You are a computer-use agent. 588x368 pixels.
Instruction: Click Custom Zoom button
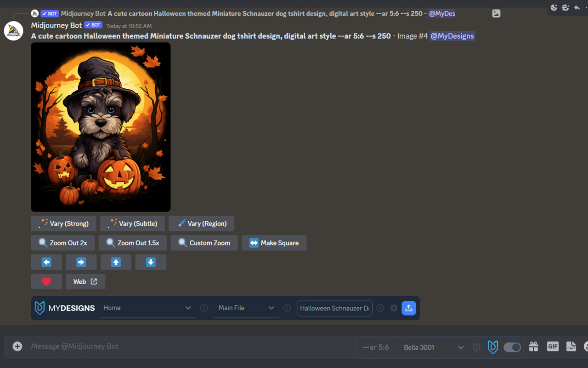204,243
